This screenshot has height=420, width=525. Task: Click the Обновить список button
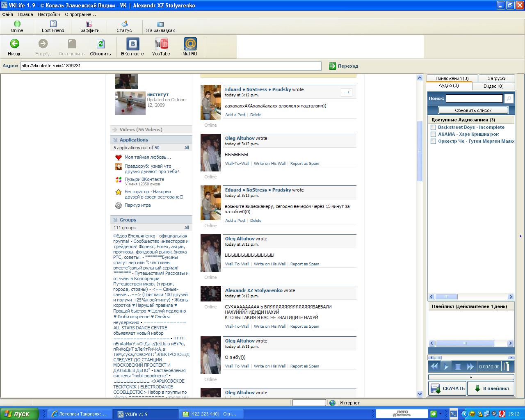(473, 110)
